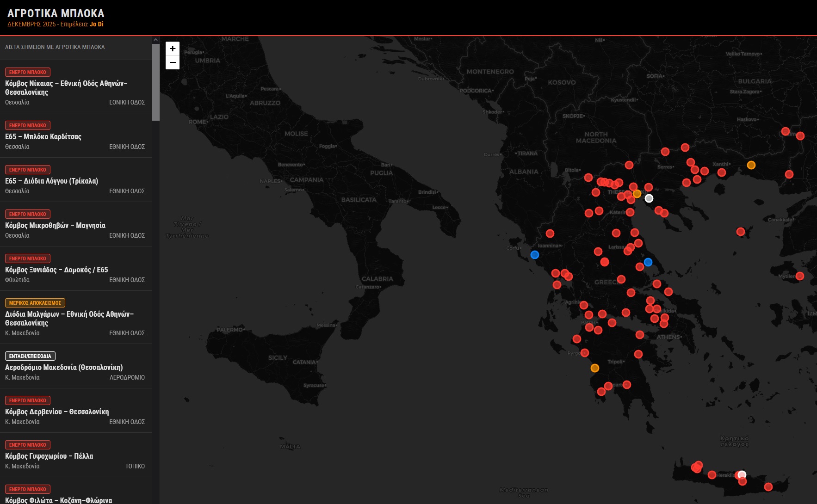Zoom out of the map
The image size is (817, 504).
pyautogui.click(x=173, y=62)
